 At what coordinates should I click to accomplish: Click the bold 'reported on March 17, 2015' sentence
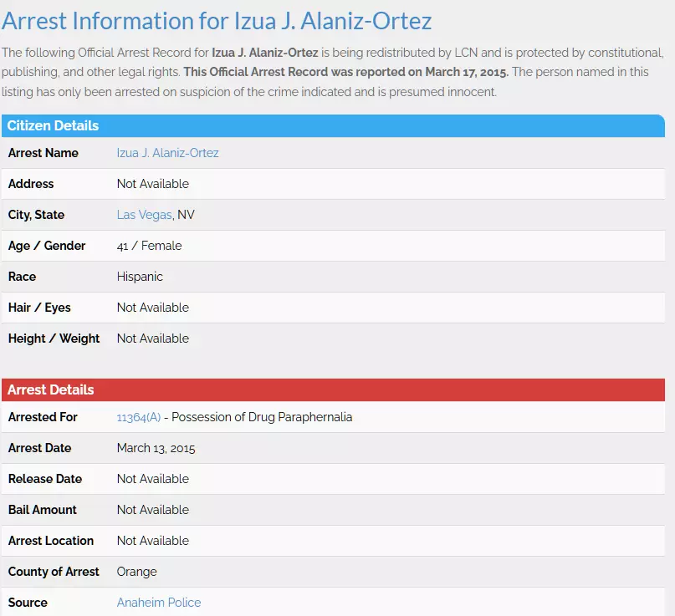pos(346,72)
